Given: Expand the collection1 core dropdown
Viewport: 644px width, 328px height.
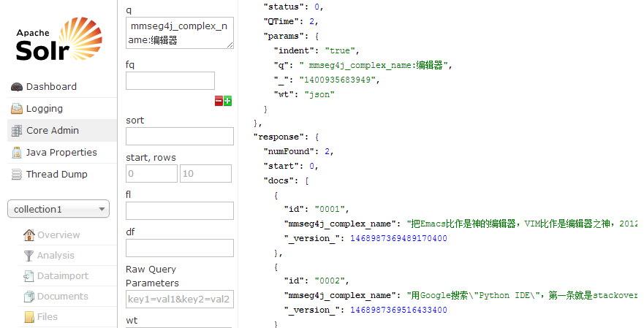Looking at the screenshot, I should coord(58,209).
